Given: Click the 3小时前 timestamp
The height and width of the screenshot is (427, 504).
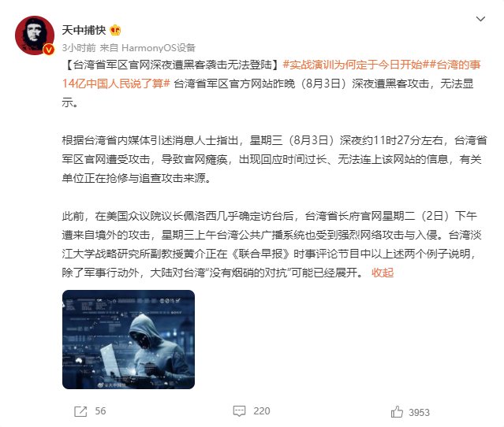Looking at the screenshot, I should [x=79, y=48].
